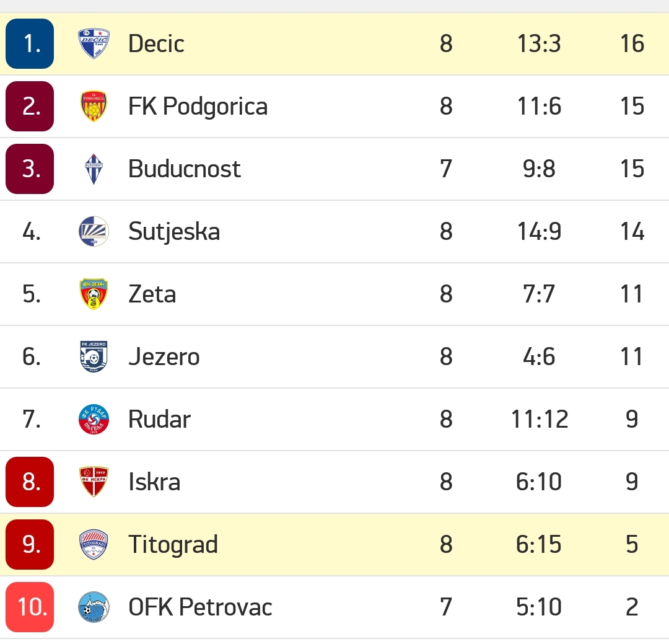Tap the light red rank 10 badge
The width and height of the screenshot is (669, 644).
coord(30,607)
